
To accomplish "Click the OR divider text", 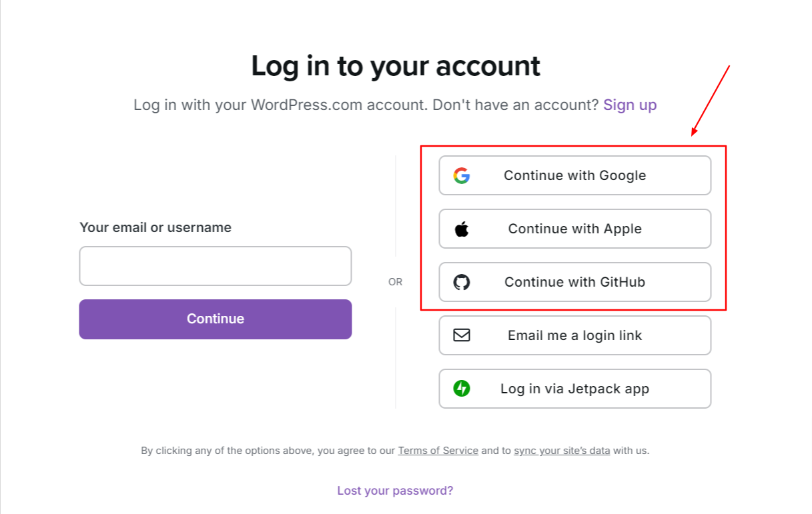I will 395,282.
